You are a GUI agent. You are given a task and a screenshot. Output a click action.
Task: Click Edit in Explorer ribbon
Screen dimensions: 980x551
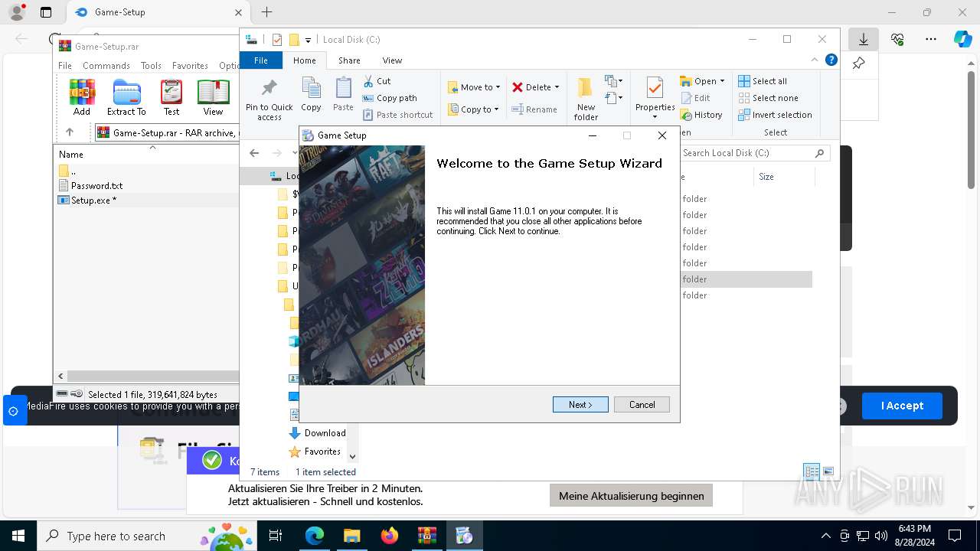694,98
